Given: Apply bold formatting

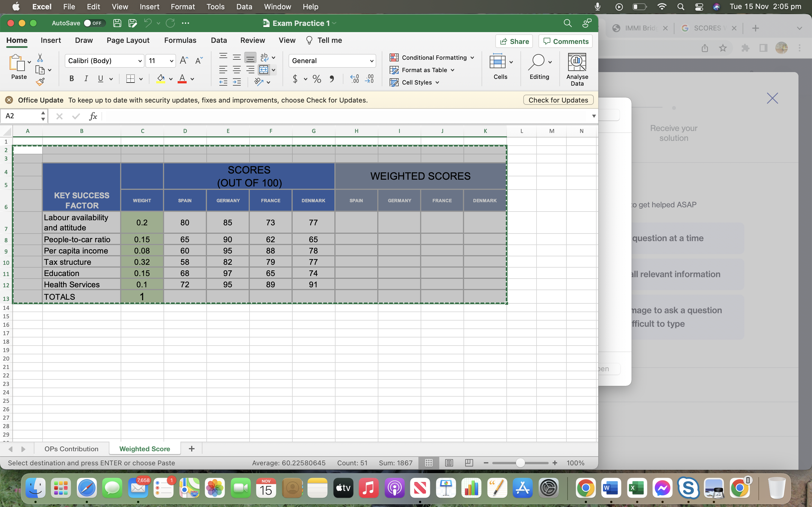Looking at the screenshot, I should (71, 79).
